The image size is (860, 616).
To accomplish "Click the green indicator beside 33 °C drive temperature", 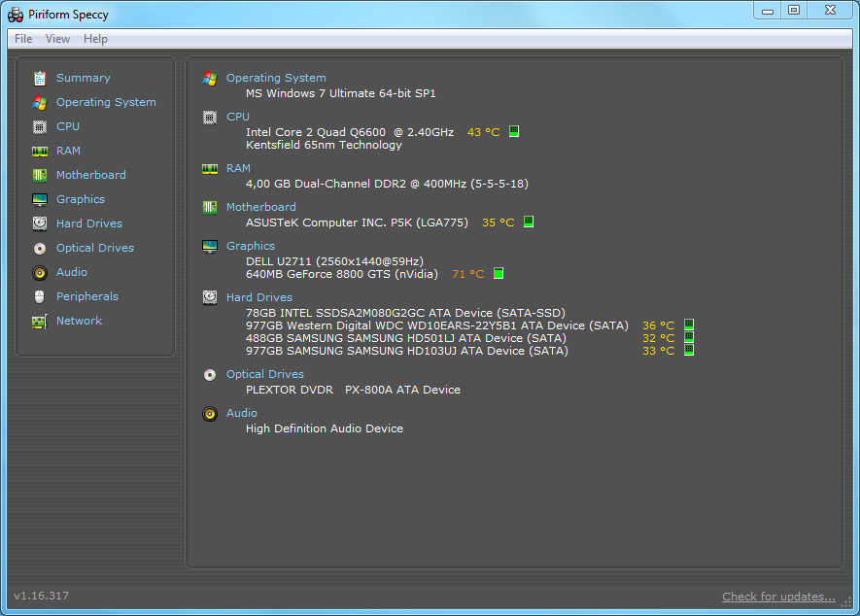I will (x=689, y=350).
